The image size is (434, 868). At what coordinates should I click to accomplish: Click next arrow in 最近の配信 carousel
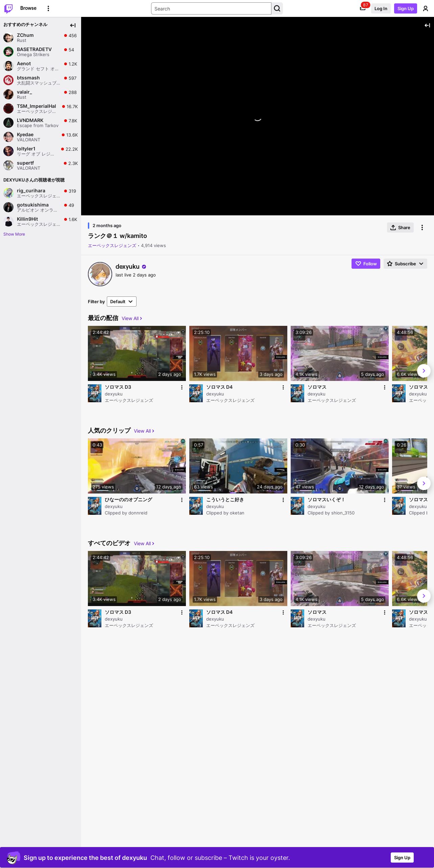(x=424, y=371)
